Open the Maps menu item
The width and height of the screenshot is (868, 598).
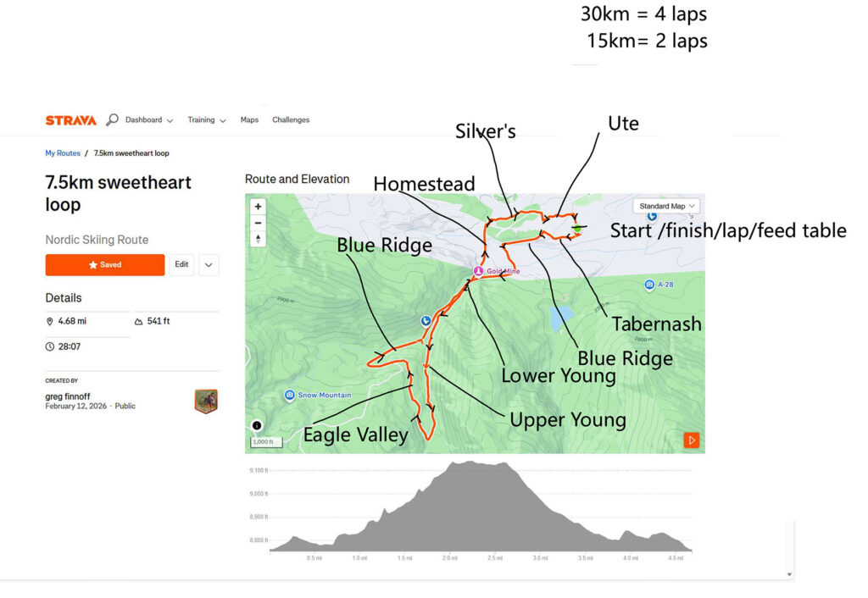point(249,120)
